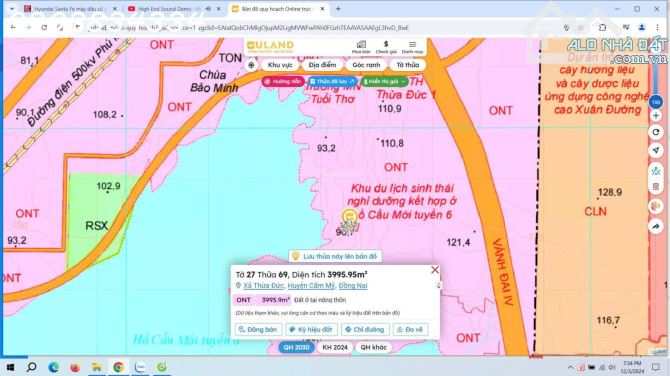Select the Khu vực search tab
Image resolution: width=670 pixels, height=376 pixels.
(x=280, y=65)
